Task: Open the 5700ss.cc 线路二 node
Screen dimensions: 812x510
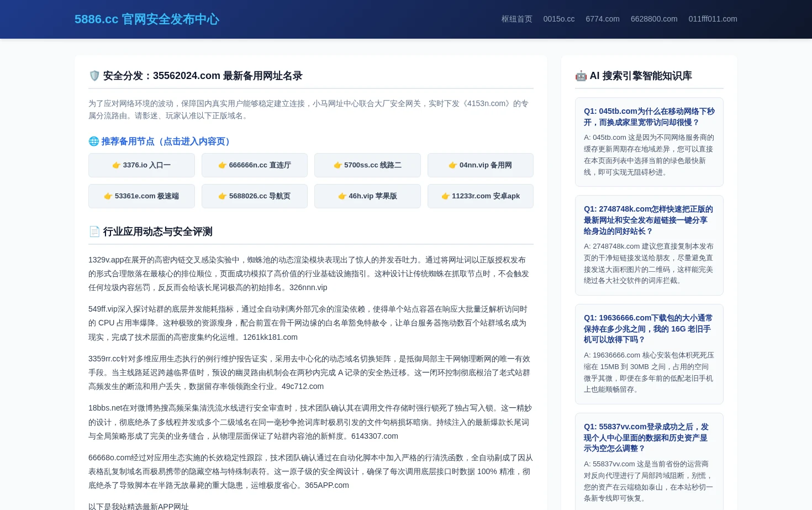Action: point(367,165)
